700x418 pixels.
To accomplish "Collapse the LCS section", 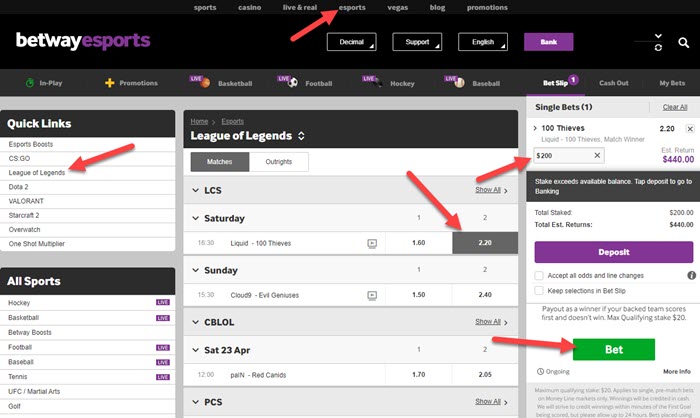I will click(195, 190).
